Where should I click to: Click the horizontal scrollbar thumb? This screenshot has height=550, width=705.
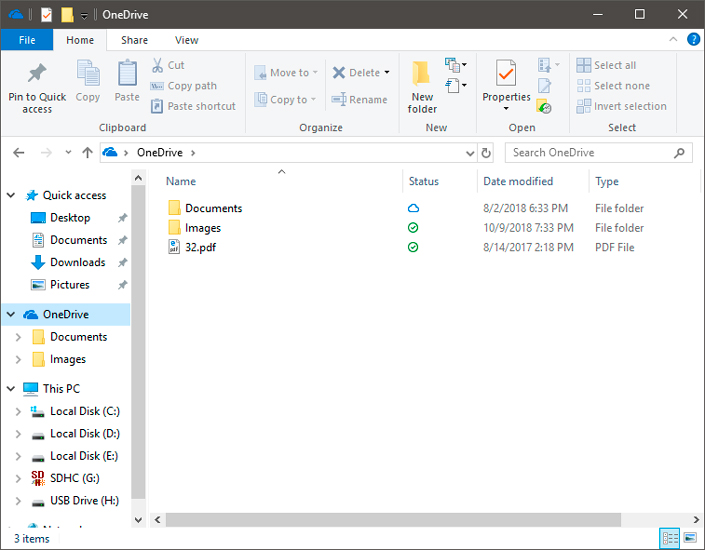393,519
